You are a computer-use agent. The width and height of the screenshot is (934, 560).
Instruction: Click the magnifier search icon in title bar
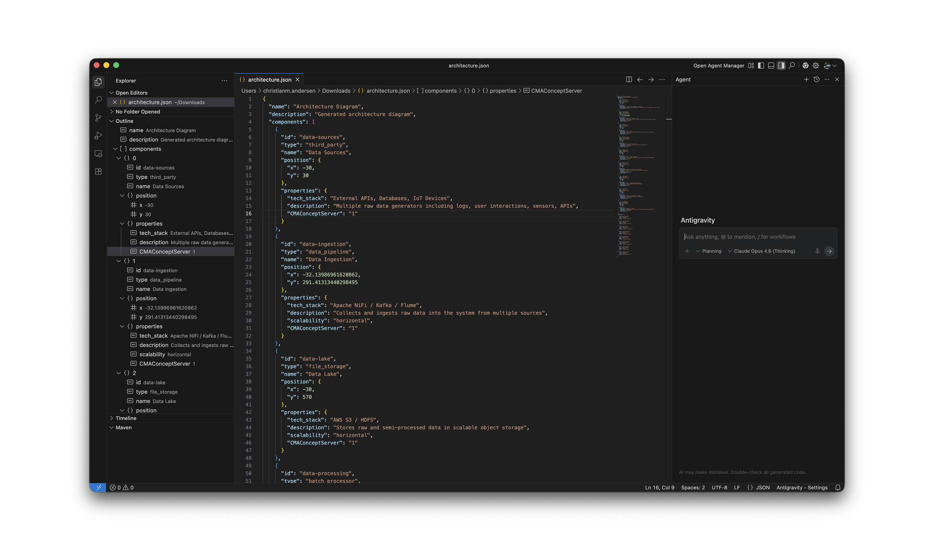click(x=792, y=66)
